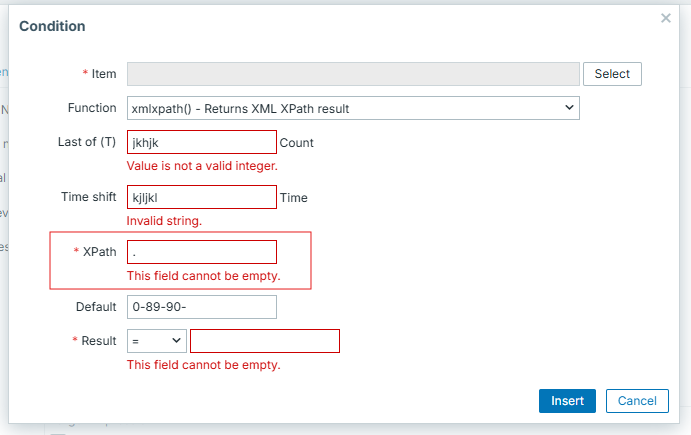Cancel the Condition dialog
691x435 pixels.
(636, 401)
